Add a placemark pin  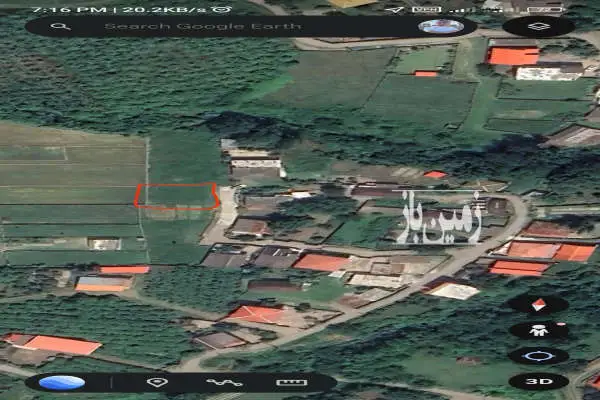[x=157, y=382]
